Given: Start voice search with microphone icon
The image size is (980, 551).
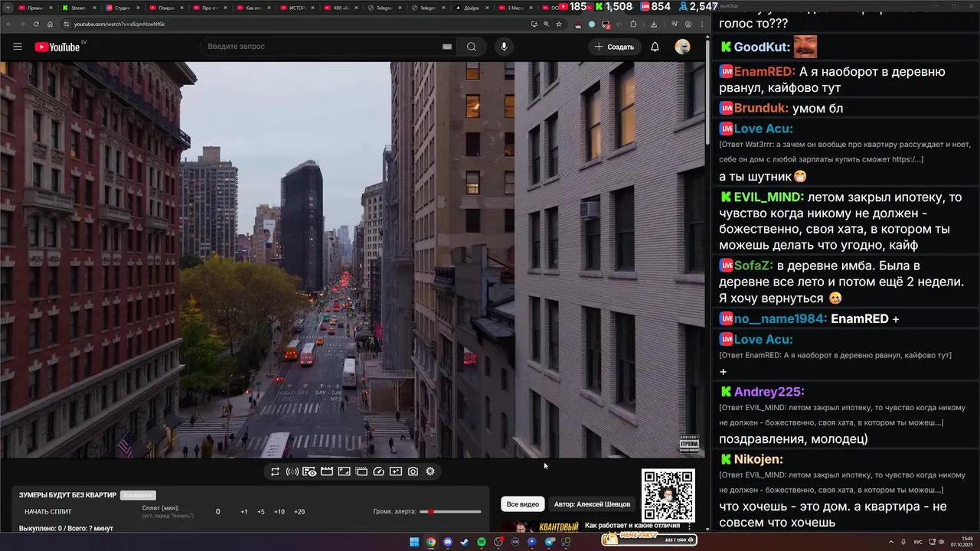Looking at the screenshot, I should click(x=504, y=47).
